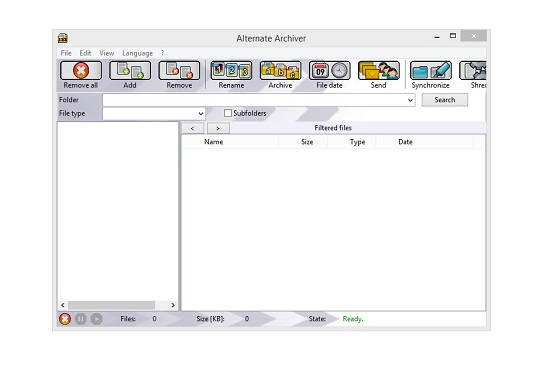Click the Alternate Archiver app icon in the title bar
550x382 pixels.
[x=63, y=38]
